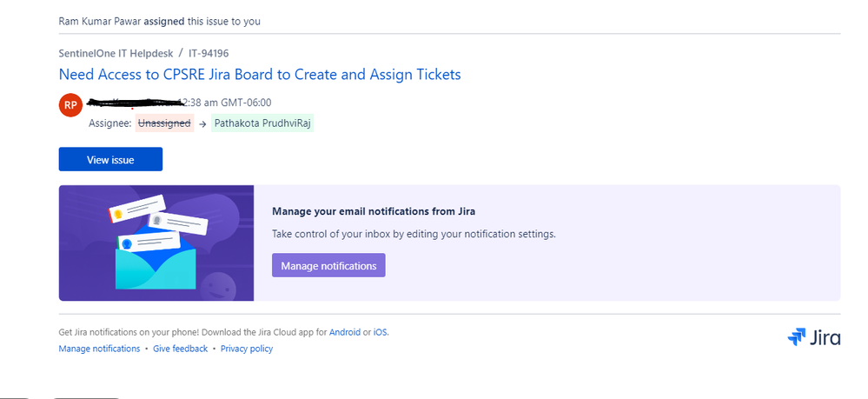
Task: Click the arrow between Unassigned and new assignee
Action: pos(202,123)
